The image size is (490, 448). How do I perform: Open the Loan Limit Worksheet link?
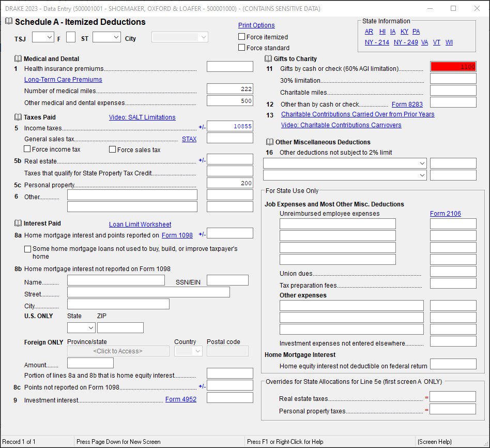[x=140, y=225]
